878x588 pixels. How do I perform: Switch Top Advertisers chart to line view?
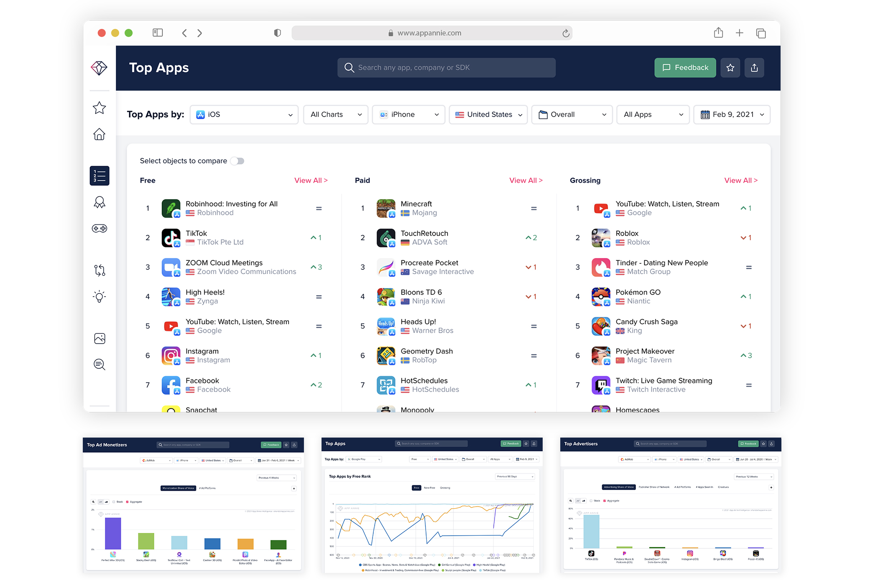click(578, 501)
